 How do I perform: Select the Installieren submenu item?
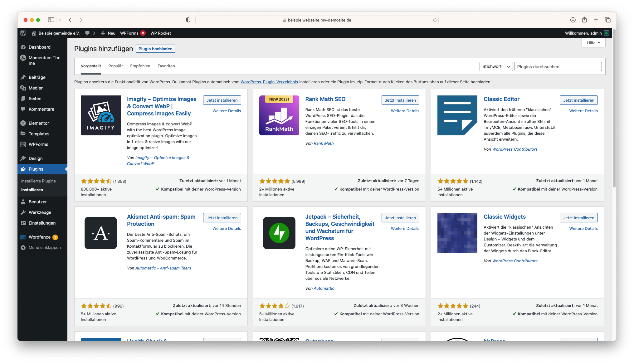click(32, 190)
